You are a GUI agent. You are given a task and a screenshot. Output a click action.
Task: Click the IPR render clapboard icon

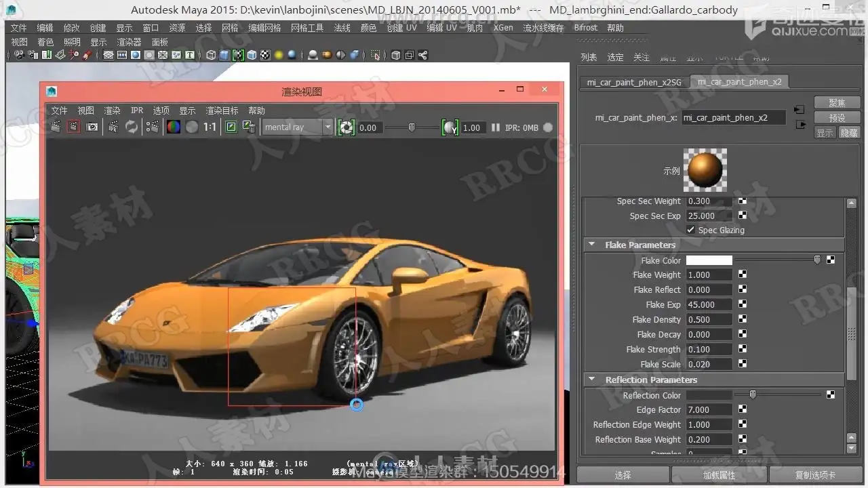point(113,127)
